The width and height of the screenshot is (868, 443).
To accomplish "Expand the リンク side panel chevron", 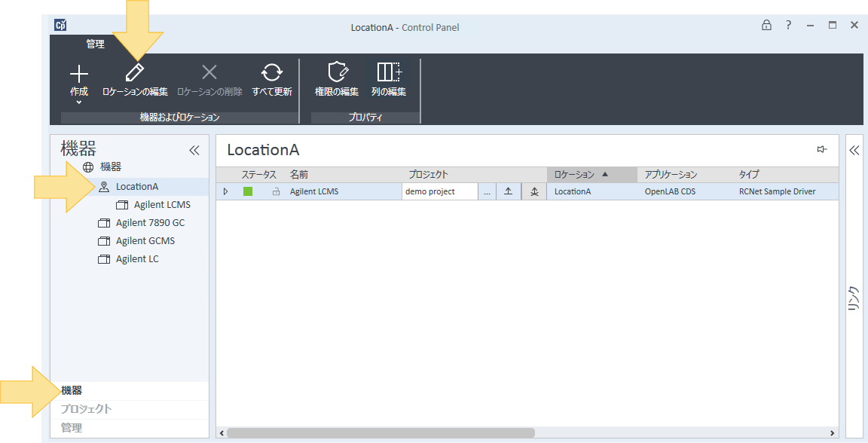I will (854, 150).
